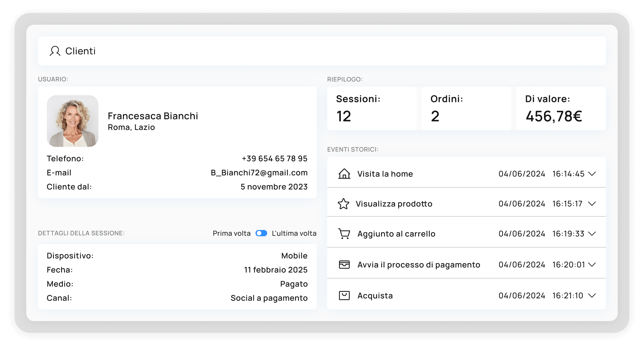Image resolution: width=644 pixels, height=349 pixels.
Task: Expand the Aggiunto al carrello event chevron
Action: [x=592, y=234]
